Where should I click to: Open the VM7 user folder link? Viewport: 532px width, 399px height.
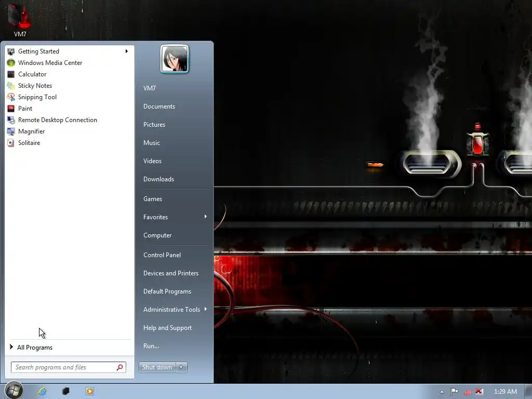tap(149, 88)
